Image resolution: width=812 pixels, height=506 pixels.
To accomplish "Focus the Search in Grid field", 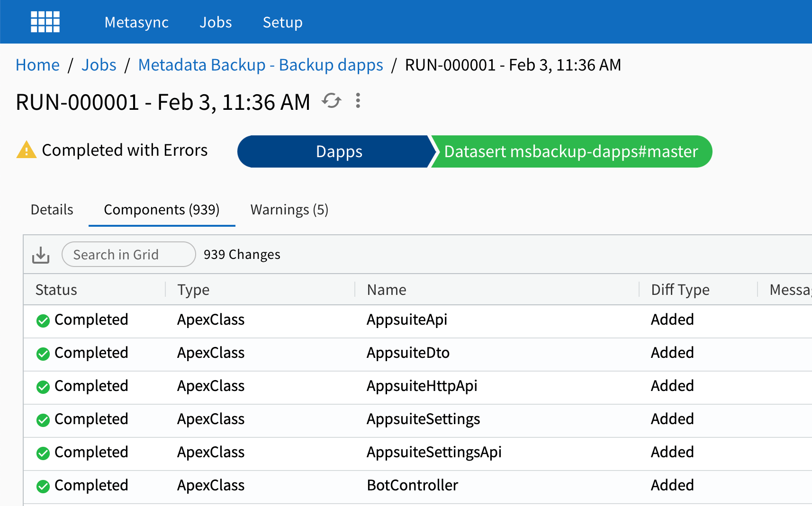I will point(129,255).
